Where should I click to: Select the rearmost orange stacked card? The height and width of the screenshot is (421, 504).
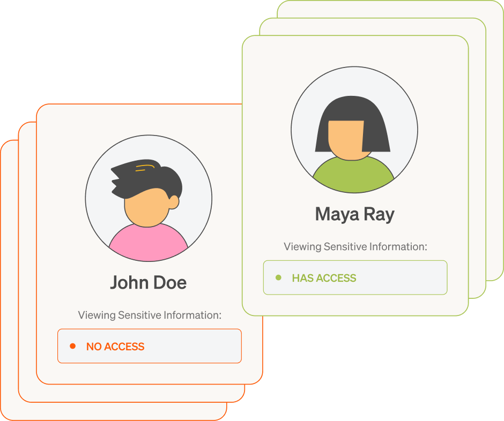(x=9, y=280)
